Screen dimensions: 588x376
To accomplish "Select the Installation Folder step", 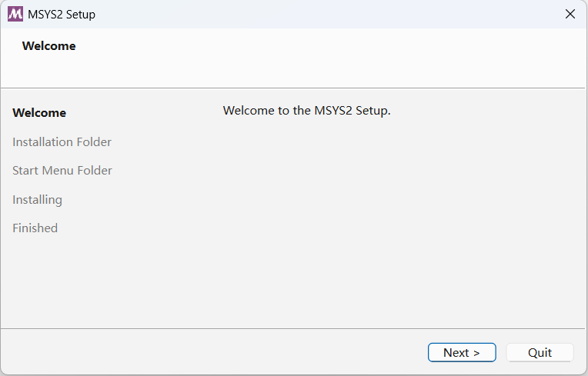I will click(x=62, y=141).
